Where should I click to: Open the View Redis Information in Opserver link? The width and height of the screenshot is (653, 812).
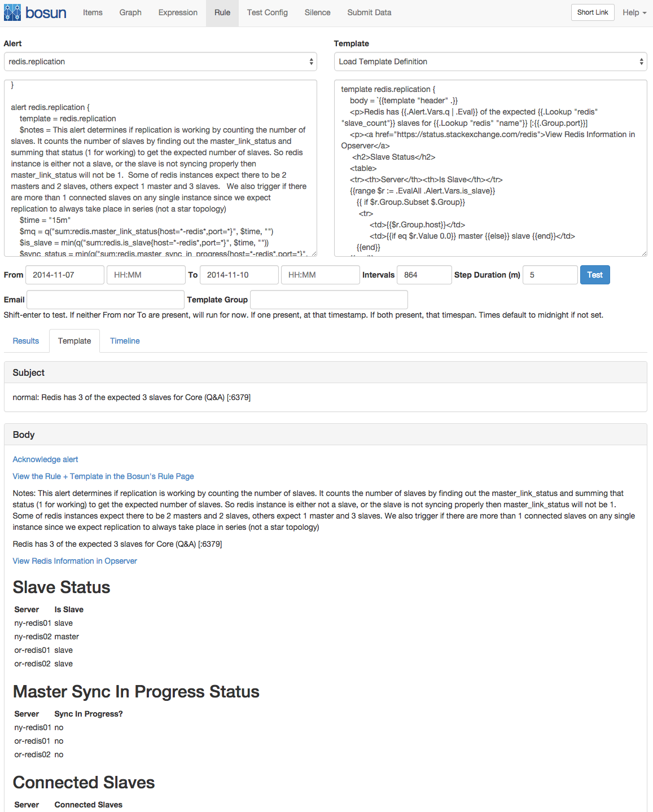[x=75, y=561]
